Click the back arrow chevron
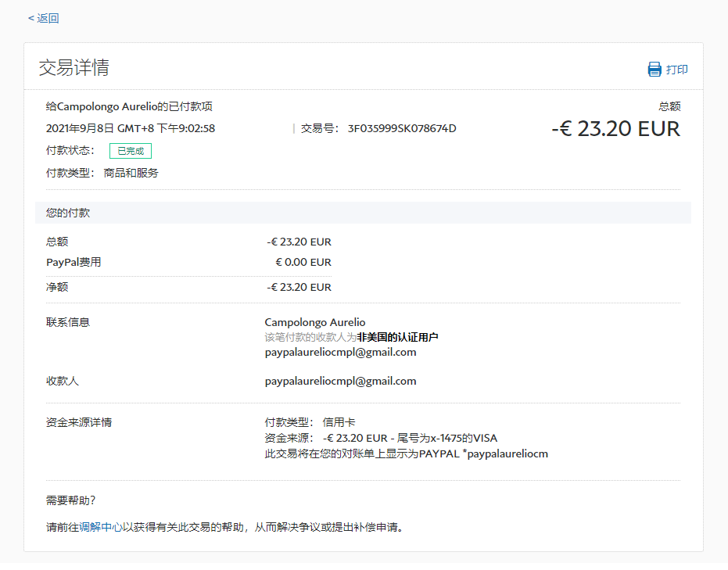 point(30,18)
